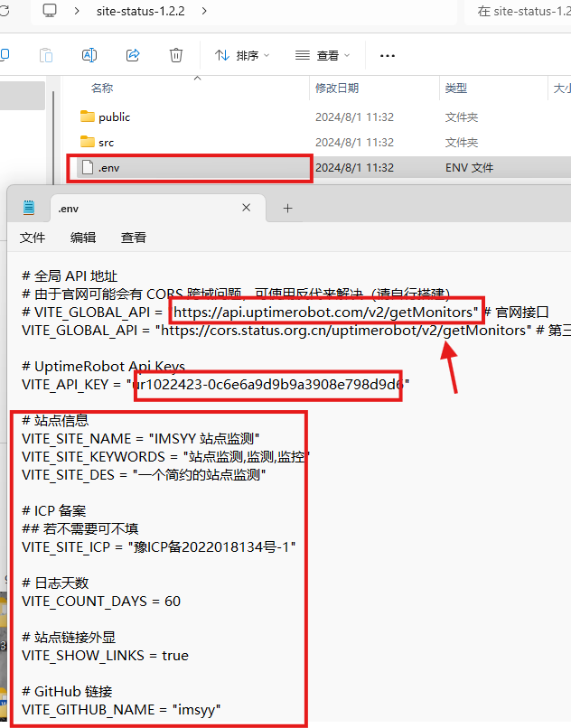Add a new Notepad tab
Image resolution: width=571 pixels, height=728 pixels.
pyautogui.click(x=287, y=209)
